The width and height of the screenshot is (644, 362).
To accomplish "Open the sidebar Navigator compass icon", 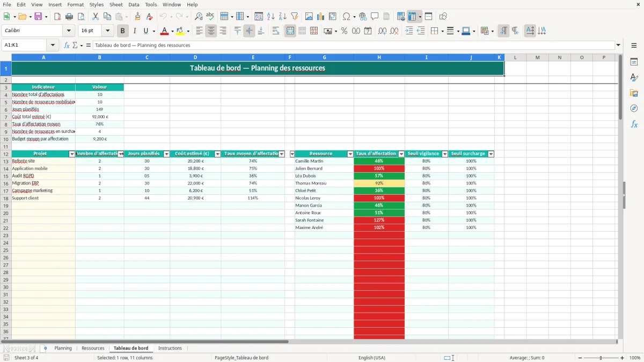I will pyautogui.click(x=634, y=108).
